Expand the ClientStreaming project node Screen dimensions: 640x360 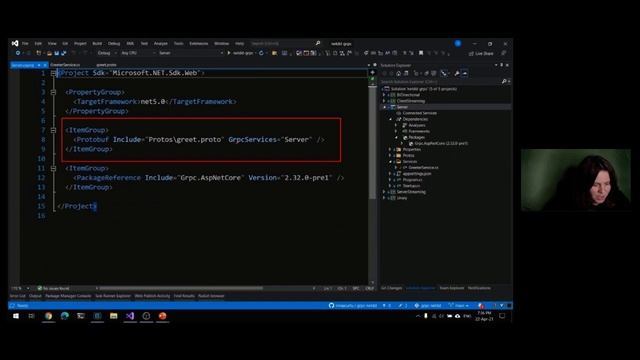tap(384, 101)
